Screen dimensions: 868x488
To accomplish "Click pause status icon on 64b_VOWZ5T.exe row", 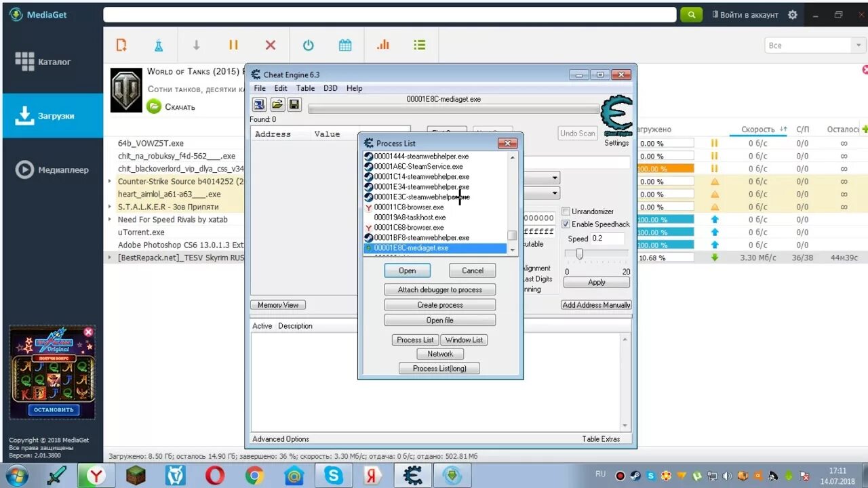I will (x=714, y=144).
